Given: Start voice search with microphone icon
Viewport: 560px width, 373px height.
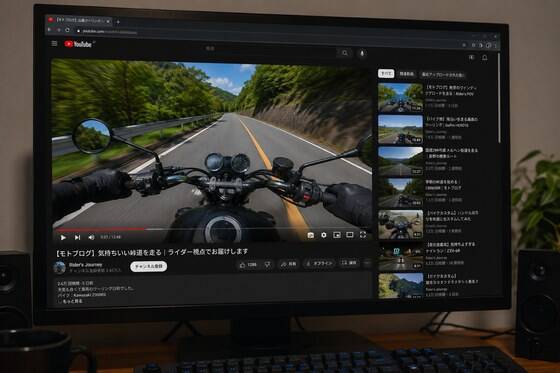Looking at the screenshot, I should pyautogui.click(x=362, y=53).
